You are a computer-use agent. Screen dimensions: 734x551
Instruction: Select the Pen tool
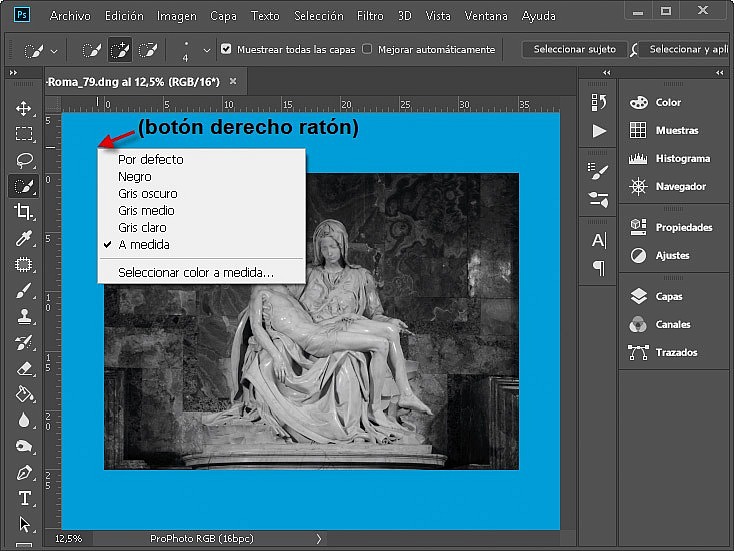click(23, 472)
